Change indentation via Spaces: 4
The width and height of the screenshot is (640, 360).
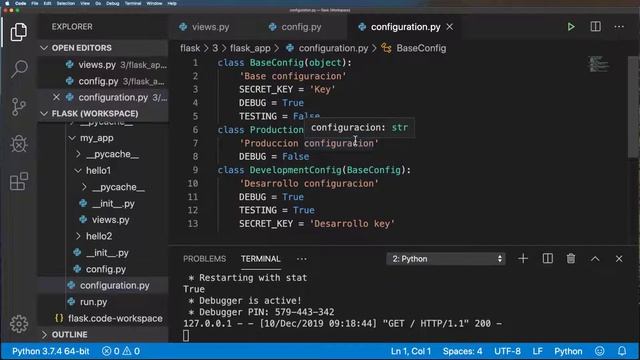pyautogui.click(x=462, y=351)
